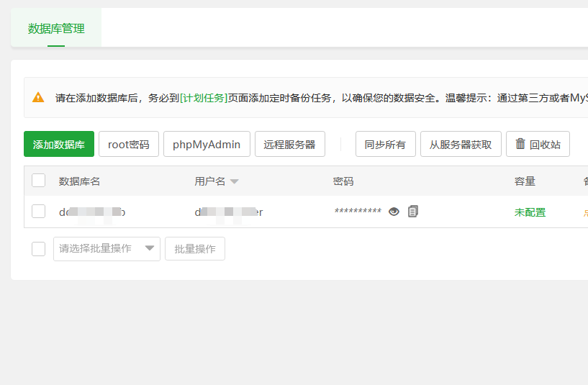This screenshot has height=385, width=588.
Task: Follow the [计划任务] link in the notice
Action: pos(204,98)
